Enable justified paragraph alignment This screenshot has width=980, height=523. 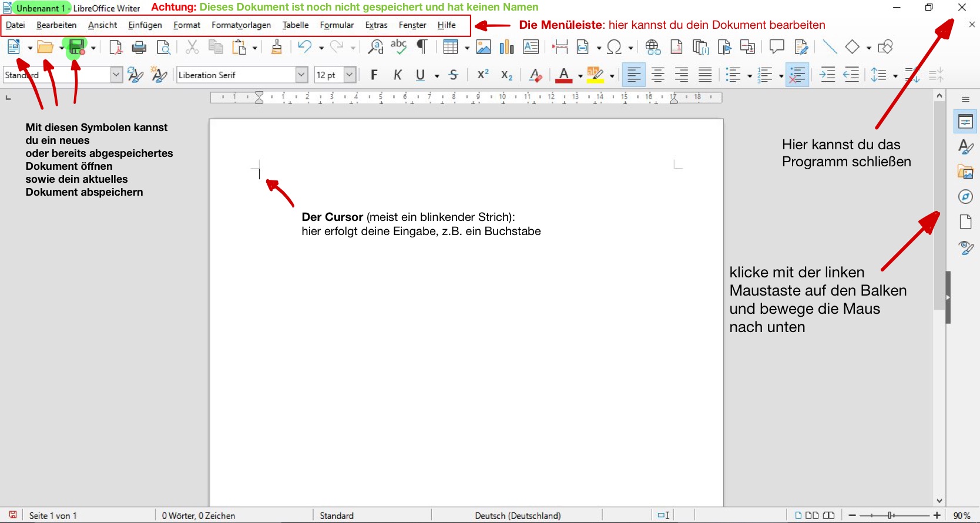click(x=705, y=75)
